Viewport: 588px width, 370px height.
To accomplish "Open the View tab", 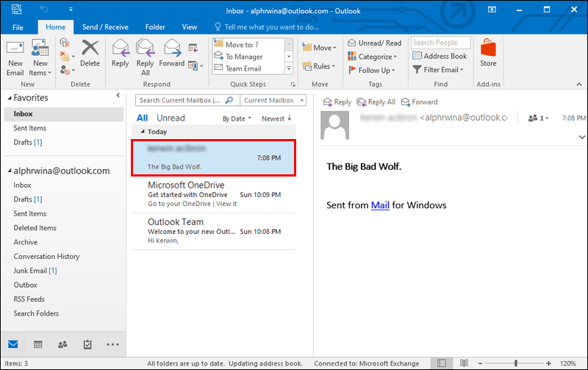I will [190, 27].
